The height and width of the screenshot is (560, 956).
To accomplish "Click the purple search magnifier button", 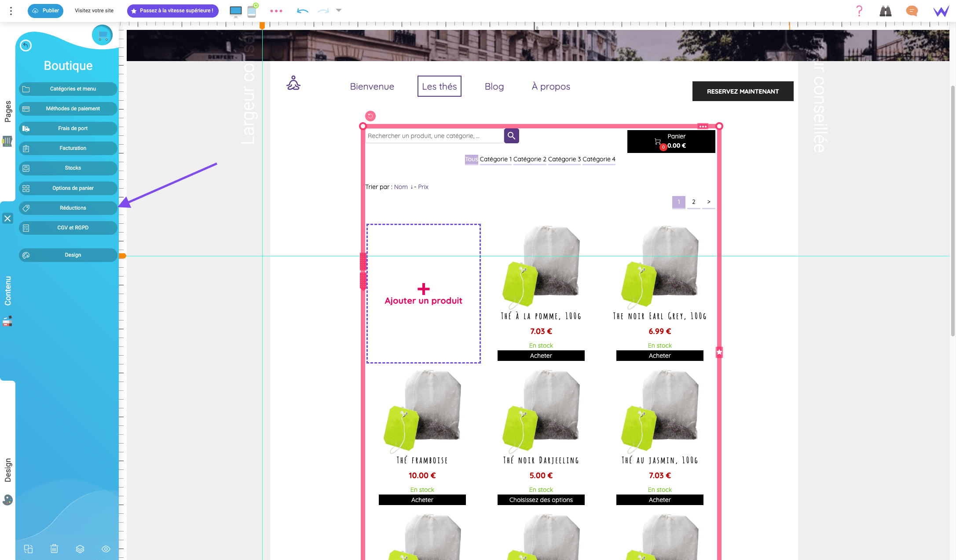I will pos(511,136).
